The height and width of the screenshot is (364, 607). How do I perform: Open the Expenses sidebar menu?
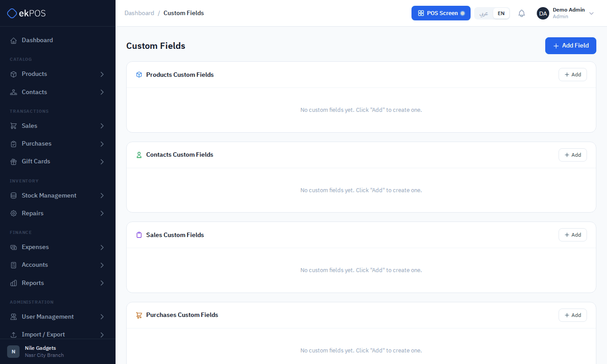click(x=58, y=247)
